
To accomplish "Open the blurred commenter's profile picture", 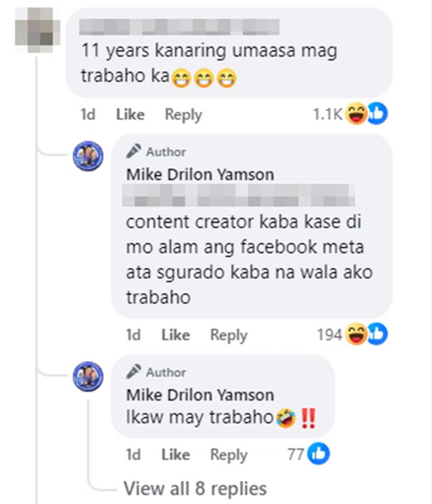I will pyautogui.click(x=37, y=30).
